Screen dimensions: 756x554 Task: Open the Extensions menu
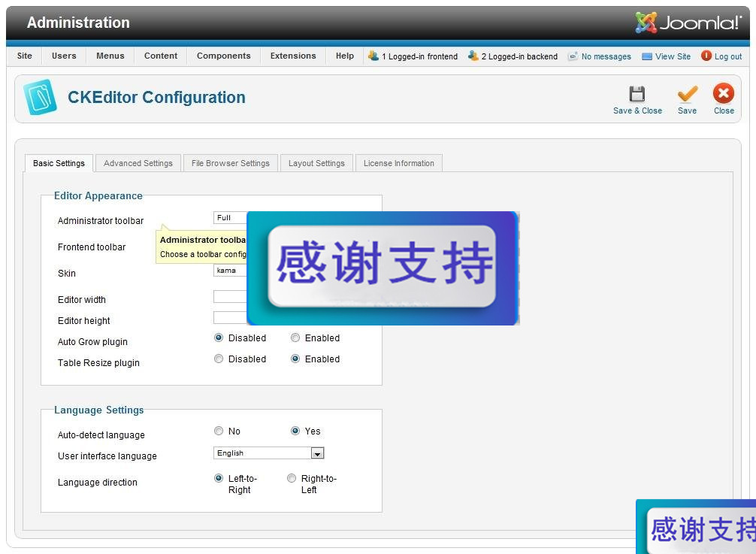pyautogui.click(x=293, y=56)
